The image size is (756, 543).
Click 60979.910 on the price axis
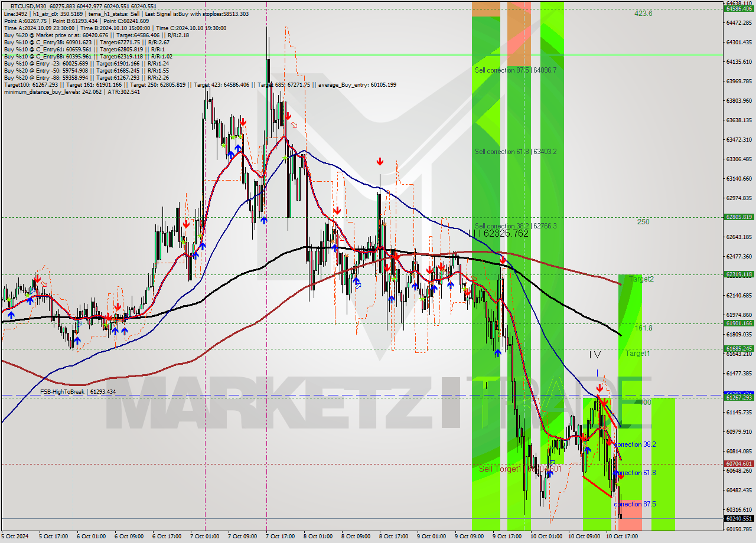tap(739, 431)
